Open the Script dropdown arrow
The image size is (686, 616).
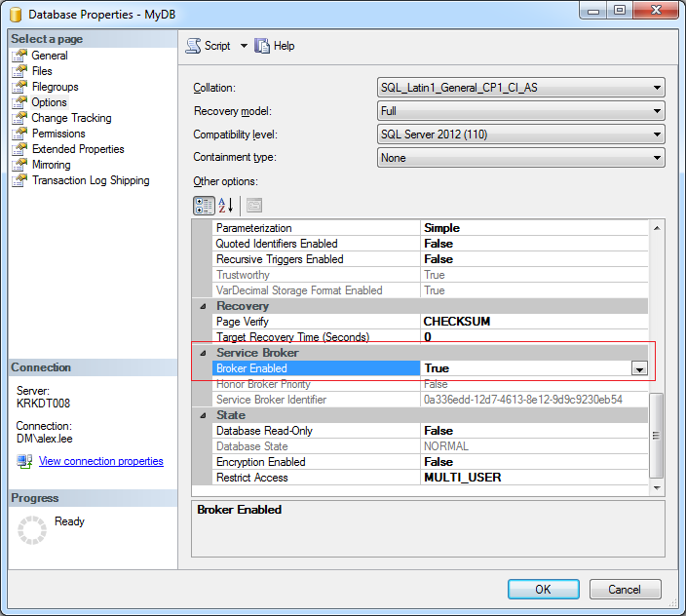tap(244, 46)
